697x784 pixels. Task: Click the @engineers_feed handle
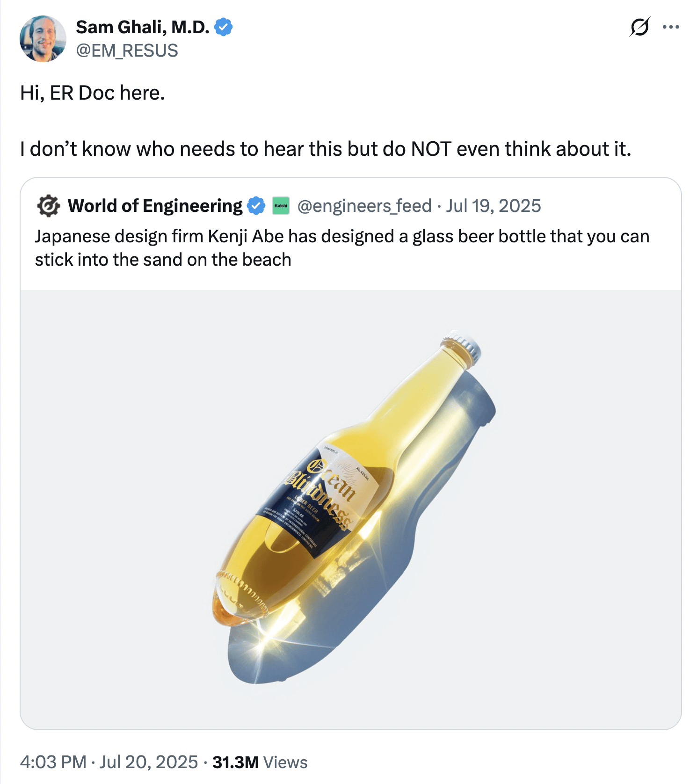(x=364, y=206)
